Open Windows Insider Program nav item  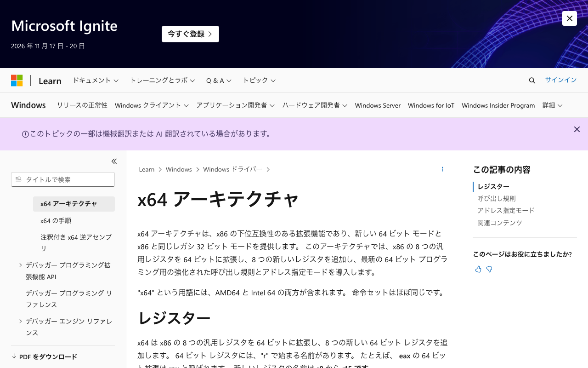click(x=498, y=105)
